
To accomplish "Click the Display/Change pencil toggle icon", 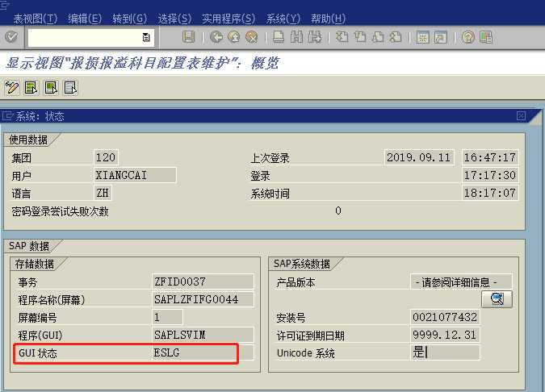I will (x=12, y=87).
